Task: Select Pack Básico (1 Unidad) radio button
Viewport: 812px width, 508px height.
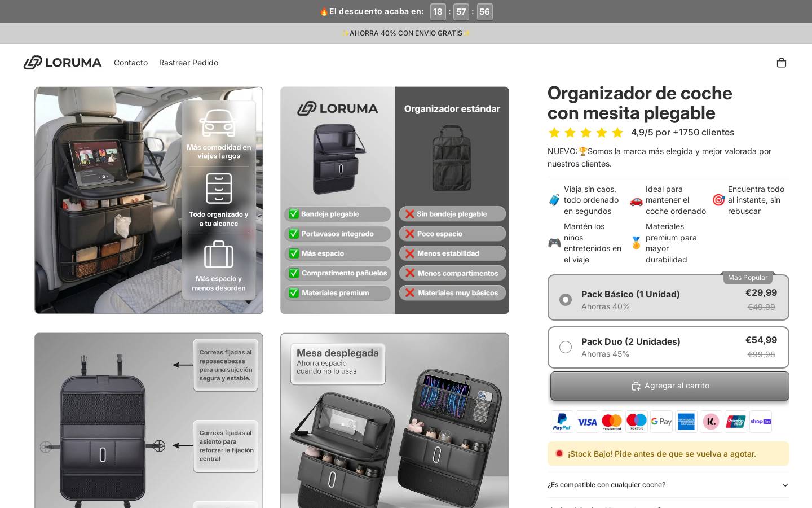Action: pyautogui.click(x=566, y=300)
